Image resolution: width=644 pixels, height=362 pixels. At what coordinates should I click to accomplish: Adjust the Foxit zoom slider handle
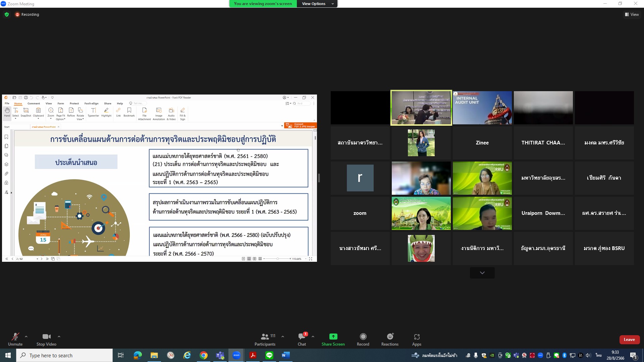(x=278, y=259)
